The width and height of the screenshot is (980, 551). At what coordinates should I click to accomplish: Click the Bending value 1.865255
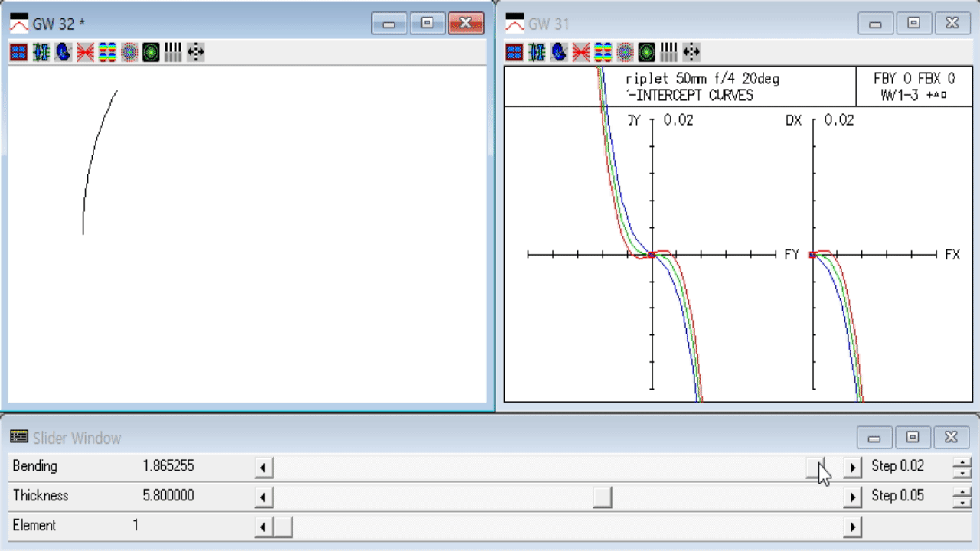pyautogui.click(x=168, y=466)
